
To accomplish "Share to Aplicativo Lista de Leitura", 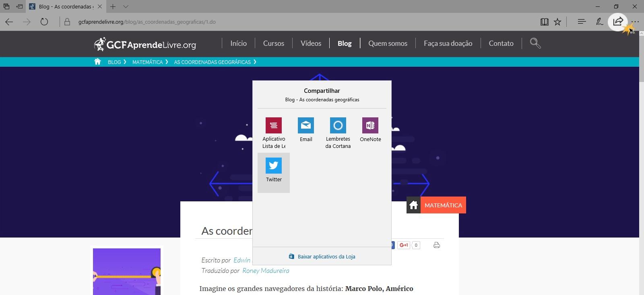I will coord(274,133).
